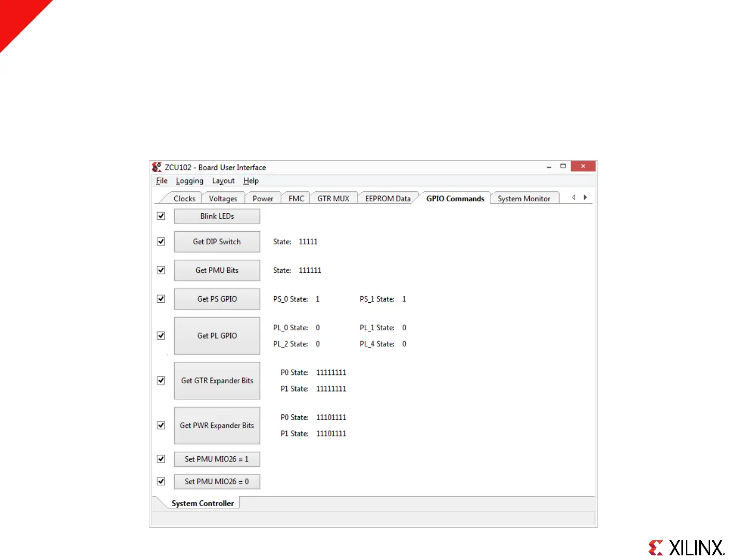
Task: Click the PMU bits state value 111111
Action: (x=310, y=270)
